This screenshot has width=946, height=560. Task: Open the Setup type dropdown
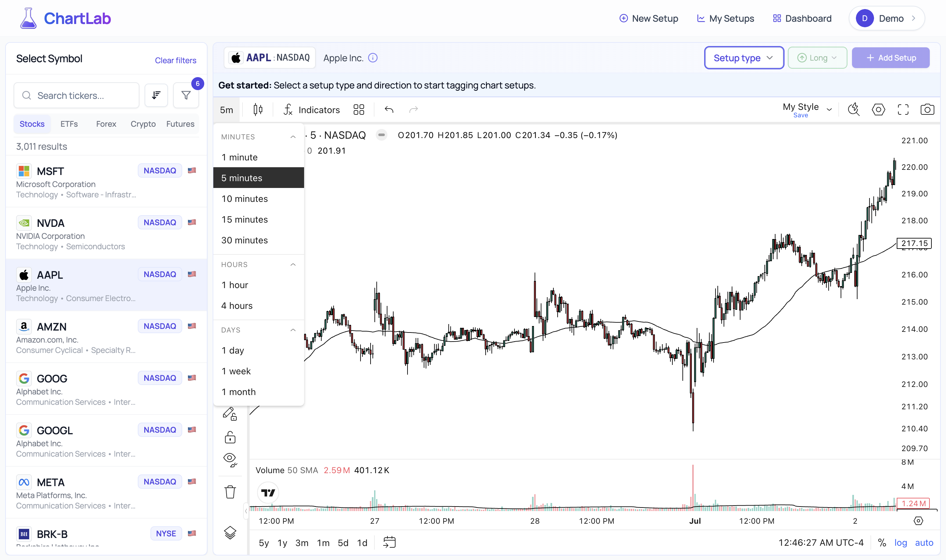pos(744,58)
